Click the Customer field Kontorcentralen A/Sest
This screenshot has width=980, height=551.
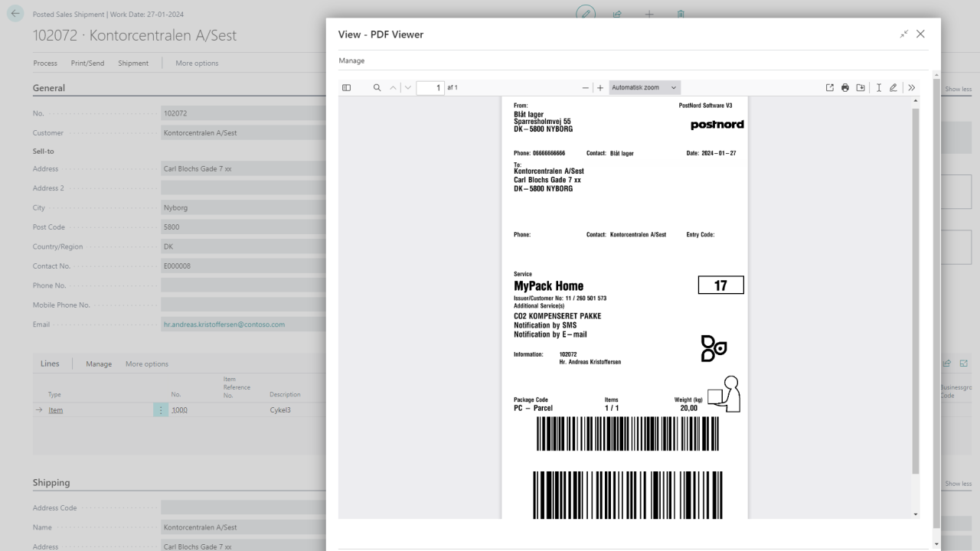243,132
